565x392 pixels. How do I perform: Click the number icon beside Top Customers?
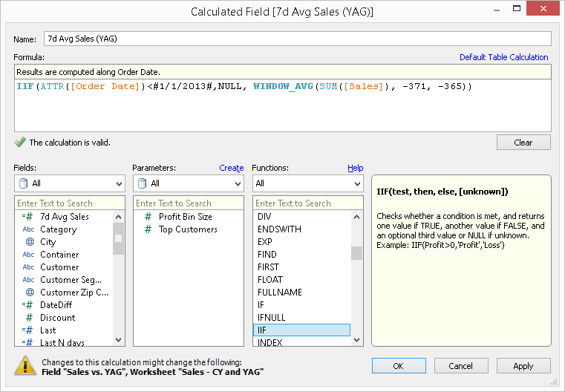point(148,229)
